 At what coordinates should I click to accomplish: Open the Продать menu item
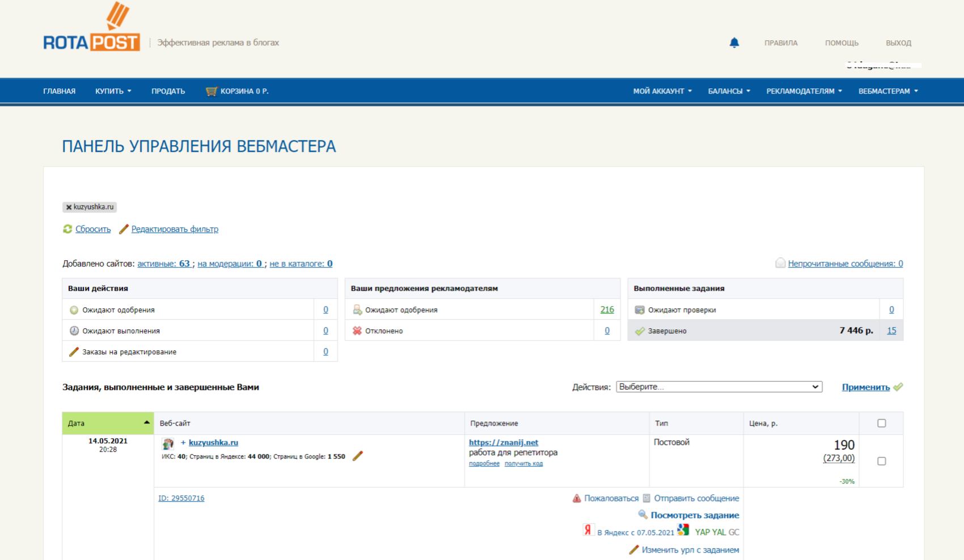(168, 91)
